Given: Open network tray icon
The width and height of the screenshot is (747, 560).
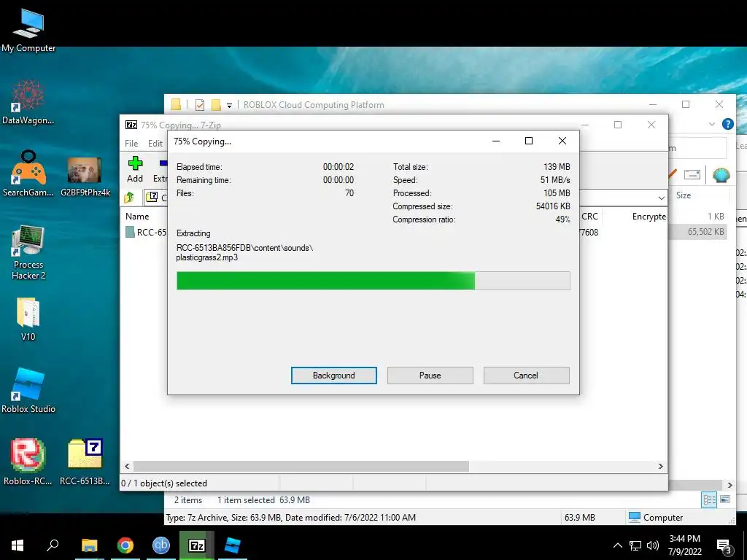Looking at the screenshot, I should [x=635, y=545].
